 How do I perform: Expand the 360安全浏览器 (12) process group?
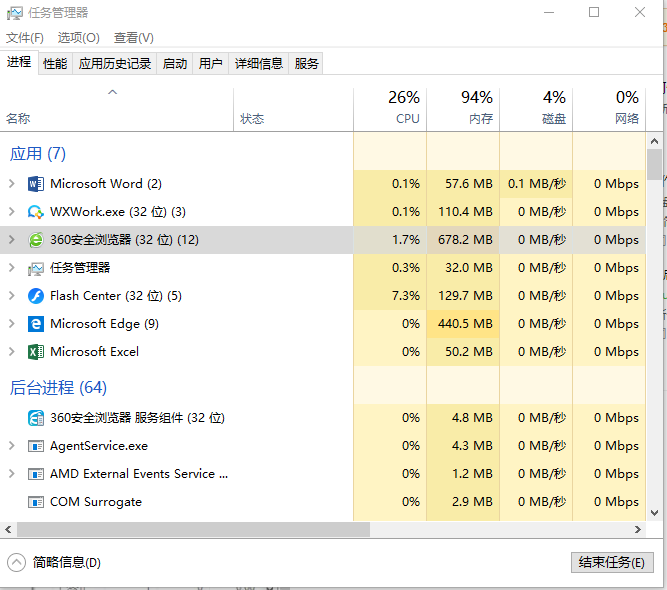(x=12, y=240)
